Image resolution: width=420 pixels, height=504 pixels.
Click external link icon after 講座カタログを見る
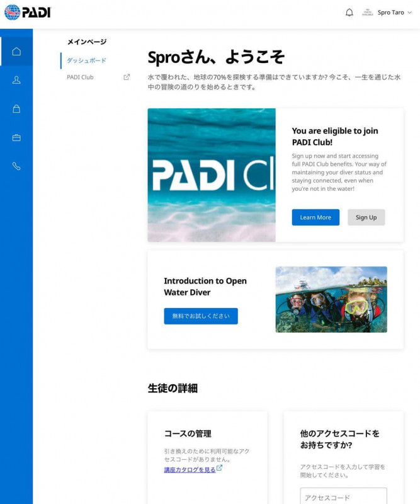point(219,468)
